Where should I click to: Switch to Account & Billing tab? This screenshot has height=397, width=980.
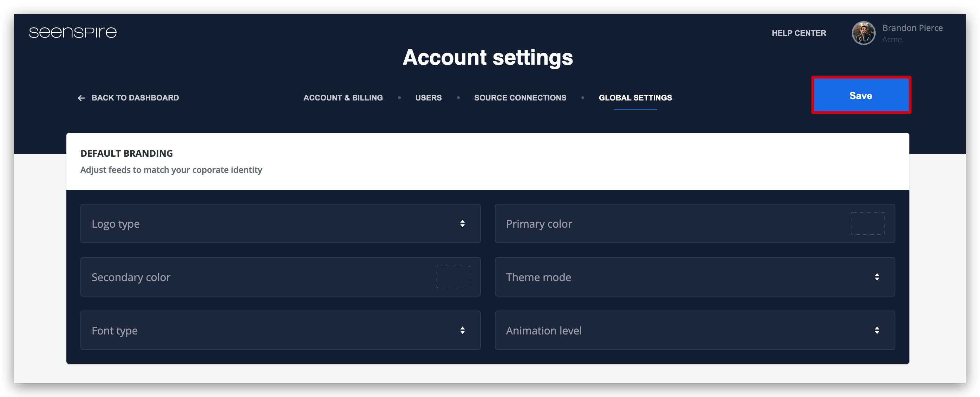[x=343, y=98]
